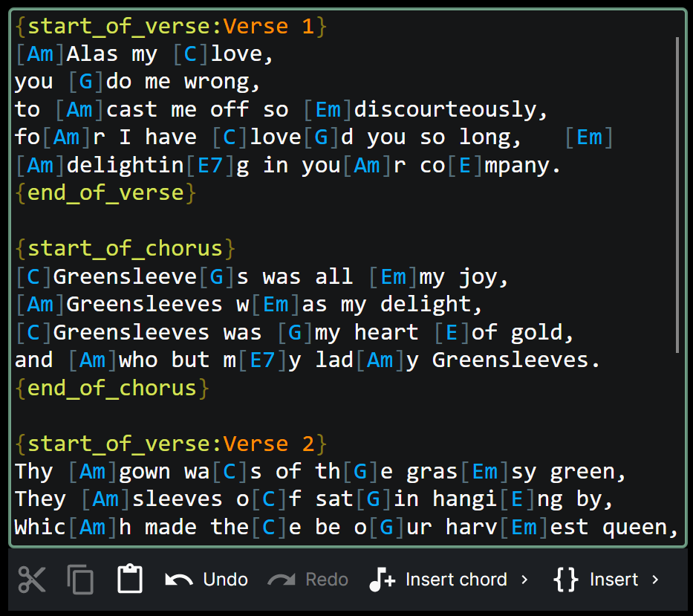Click the word 'sleeves' in 'They [Am]sleeves'
The width and height of the screenshot is (693, 616).
177,499
